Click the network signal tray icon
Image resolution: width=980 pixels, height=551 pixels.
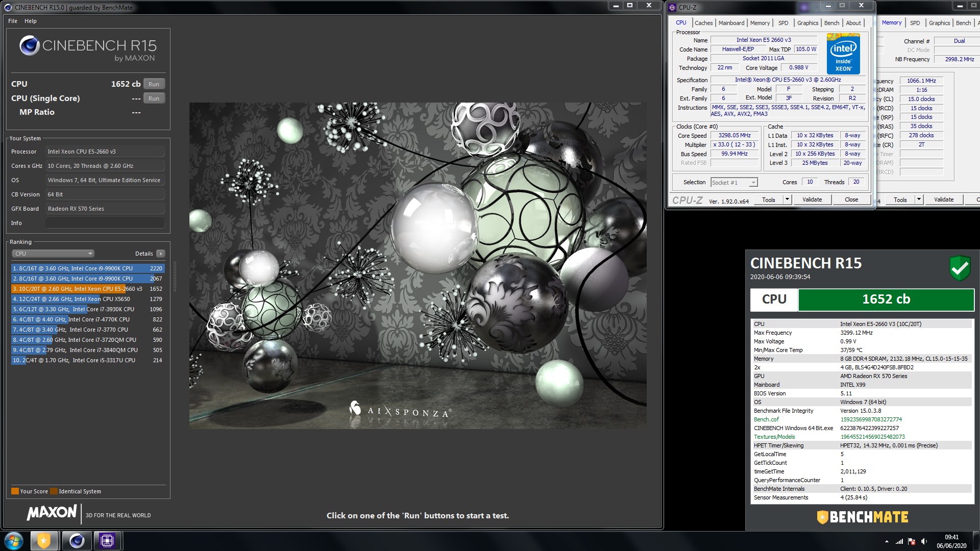899,541
